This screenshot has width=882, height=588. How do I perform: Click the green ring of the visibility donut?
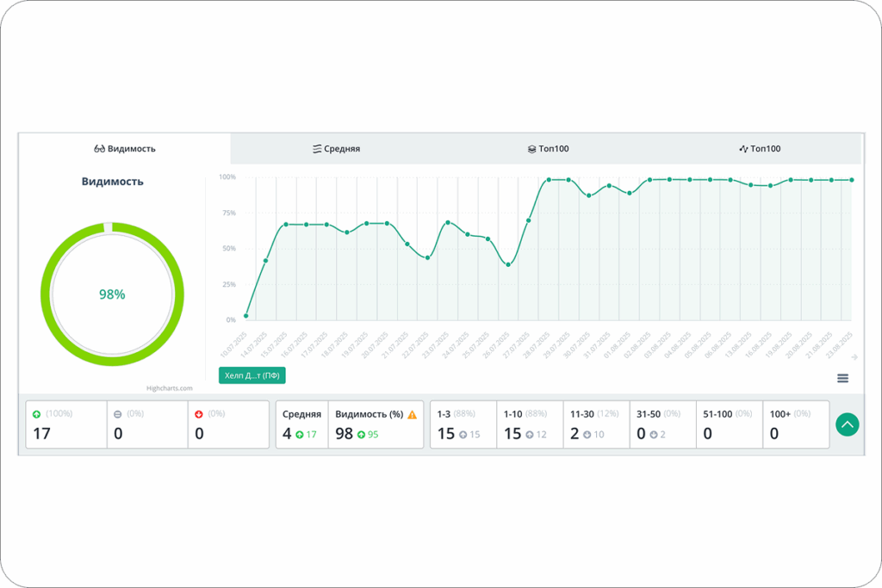pyautogui.click(x=47, y=294)
